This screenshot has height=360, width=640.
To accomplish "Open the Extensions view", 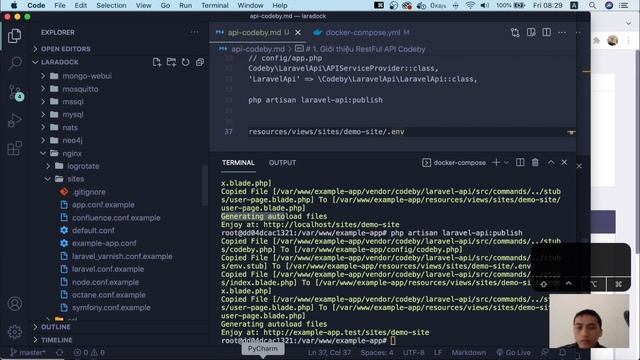I will [15, 148].
